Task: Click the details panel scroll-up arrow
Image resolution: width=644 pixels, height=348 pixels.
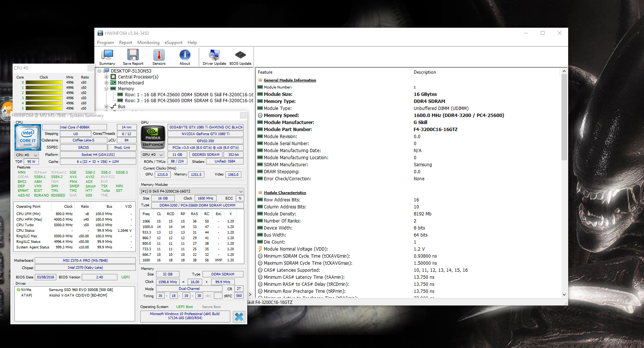Action: tap(564, 71)
